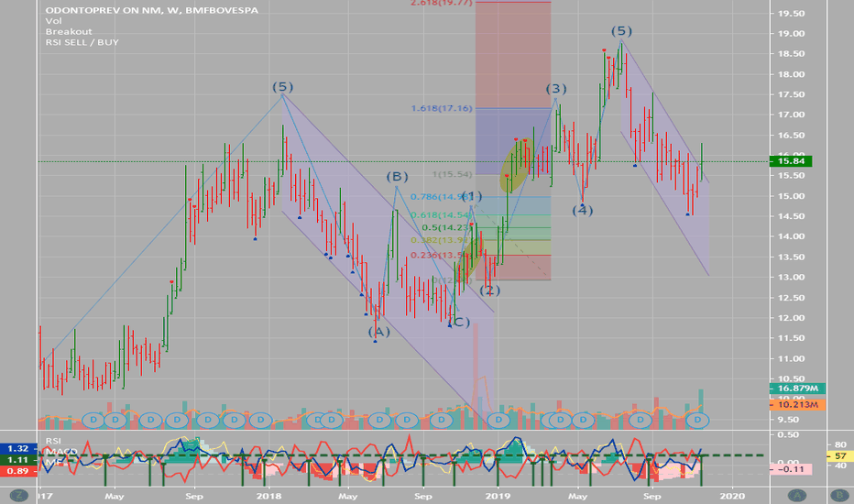The height and width of the screenshot is (504, 854).
Task: Open the dividend D marker above the 2018 label
Action: 260,420
